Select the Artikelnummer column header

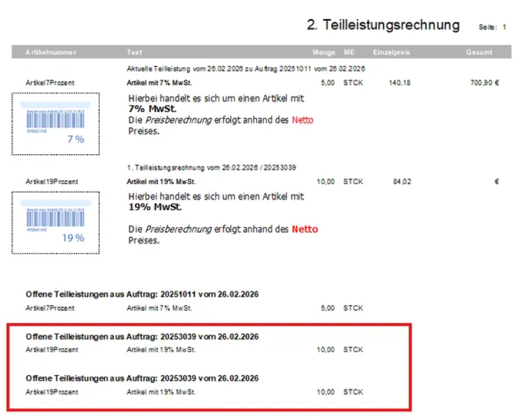click(50, 52)
